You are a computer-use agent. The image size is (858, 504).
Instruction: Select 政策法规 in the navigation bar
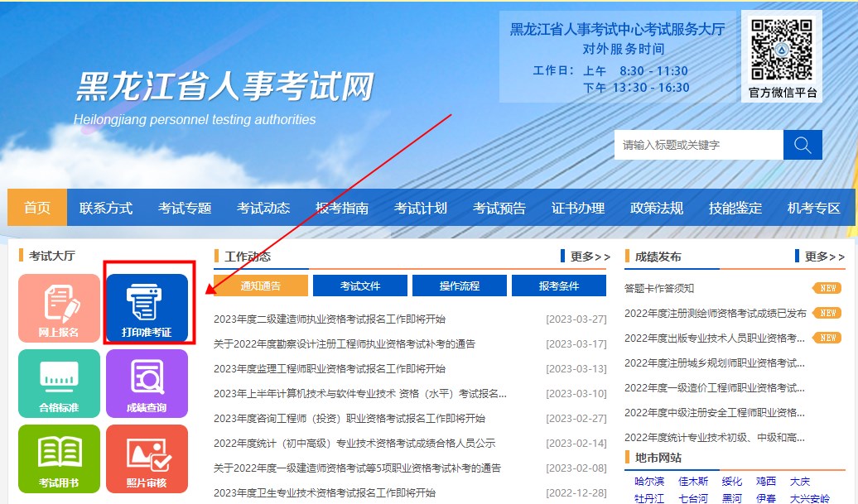[659, 208]
